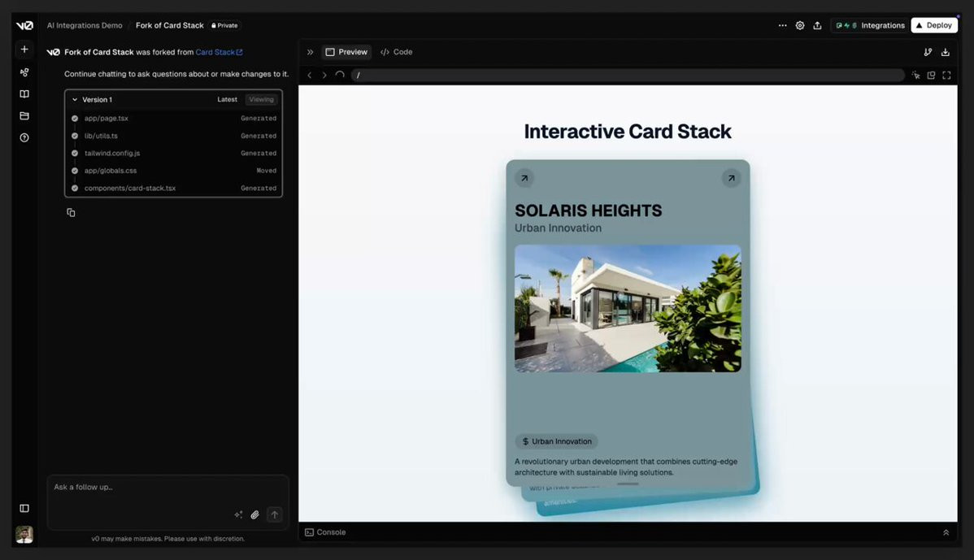Image resolution: width=974 pixels, height=560 pixels.
Task: Collapse chat panel with double chevron icon
Action: pyautogui.click(x=310, y=52)
